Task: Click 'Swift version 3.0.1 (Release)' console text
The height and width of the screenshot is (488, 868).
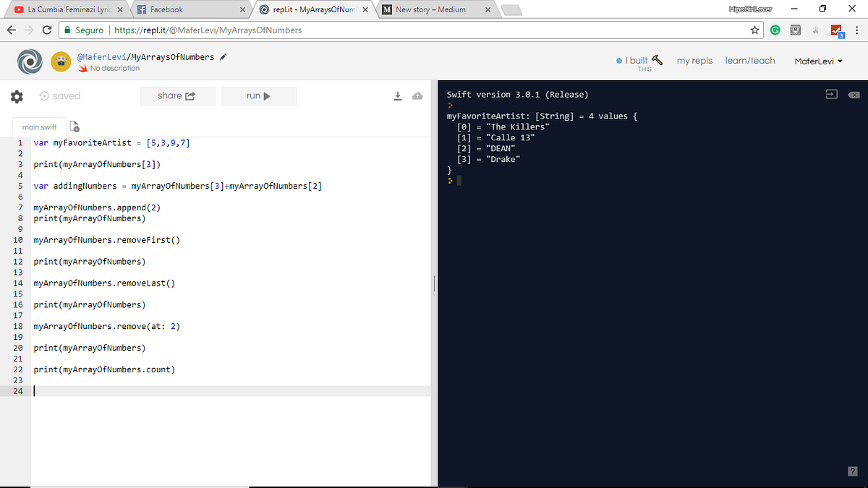Action: coord(518,95)
